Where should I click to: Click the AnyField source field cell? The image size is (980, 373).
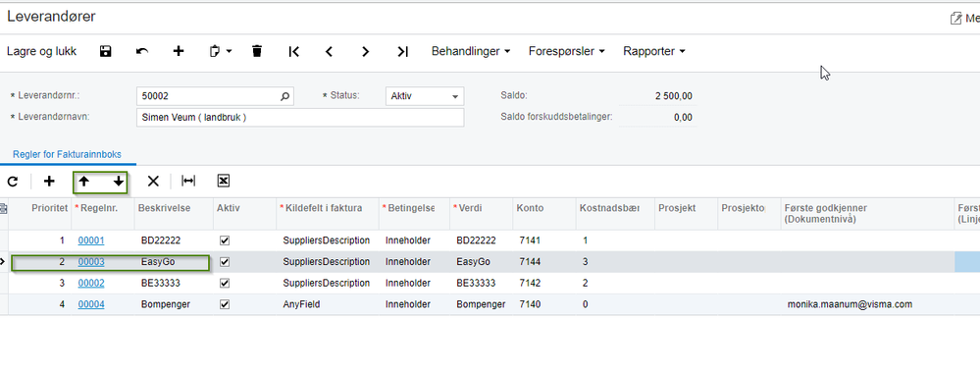point(327,305)
